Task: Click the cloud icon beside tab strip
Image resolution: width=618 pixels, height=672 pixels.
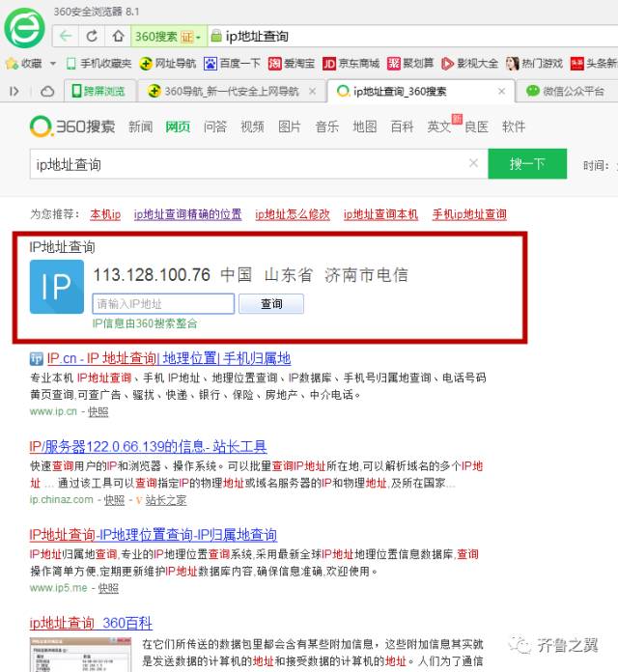Action: coord(47,92)
